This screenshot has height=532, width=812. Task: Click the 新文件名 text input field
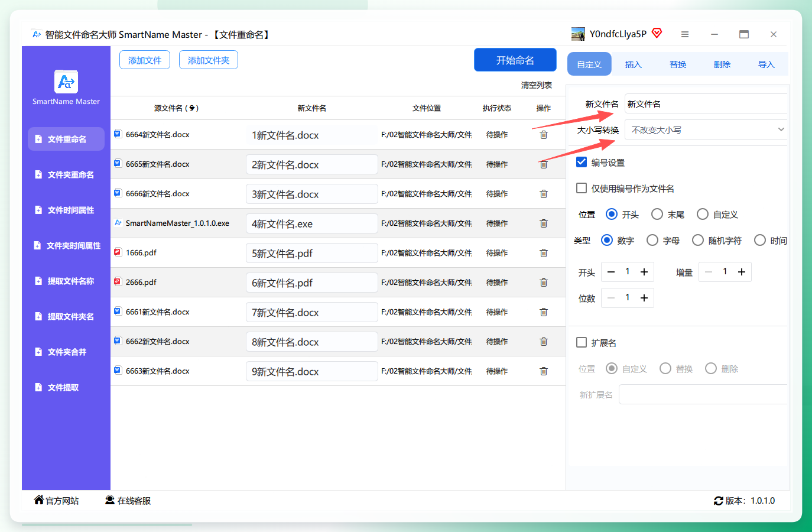point(706,103)
